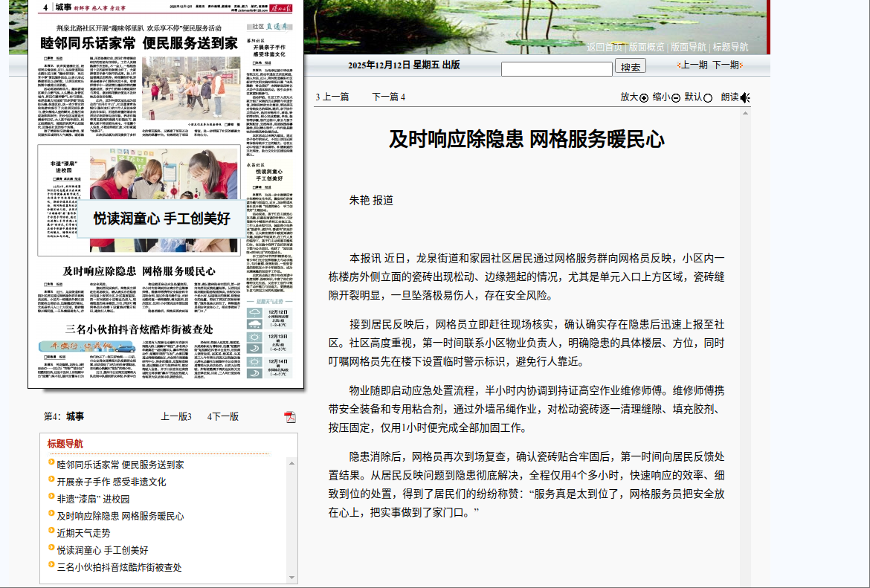Click orange bullet beside 开展亲子手作 感受非遗文化
The image size is (870, 588).
[51, 482]
